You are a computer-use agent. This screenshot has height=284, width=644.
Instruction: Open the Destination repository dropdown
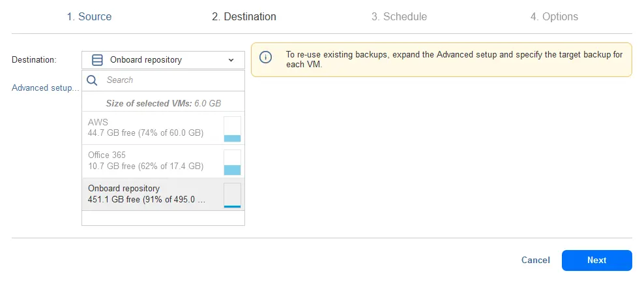tap(163, 60)
